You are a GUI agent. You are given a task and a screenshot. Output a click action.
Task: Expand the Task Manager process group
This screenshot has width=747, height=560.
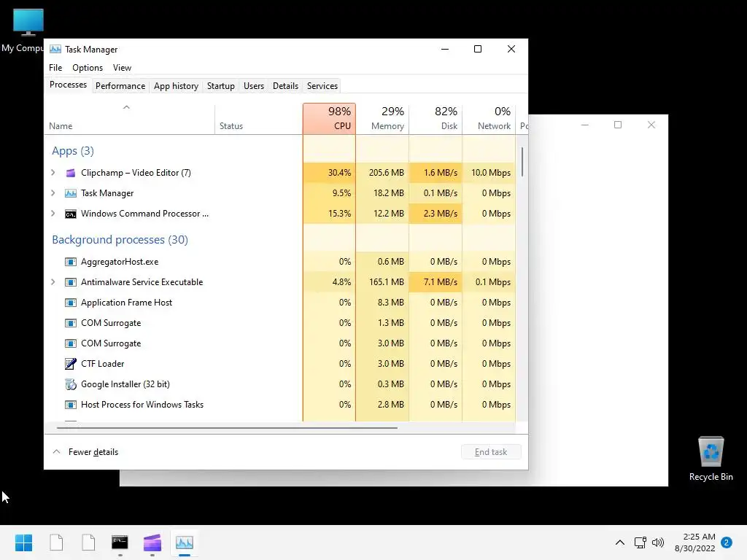coord(53,193)
